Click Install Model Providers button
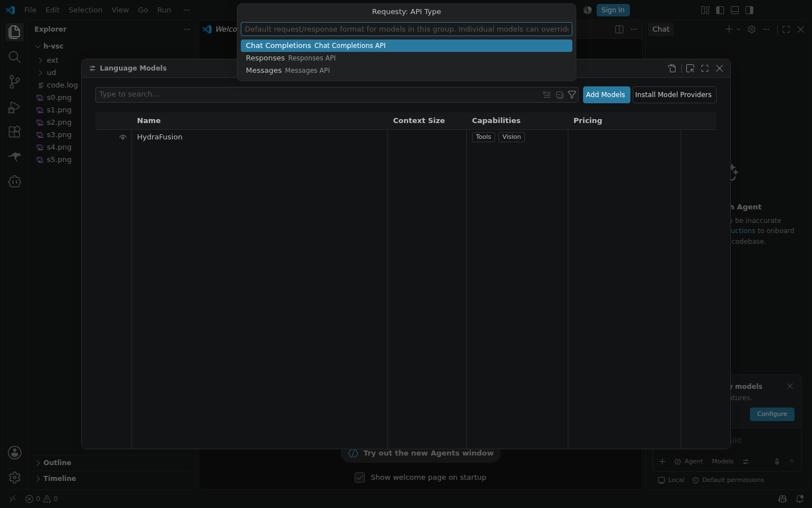This screenshot has height=508, width=812. click(x=674, y=95)
